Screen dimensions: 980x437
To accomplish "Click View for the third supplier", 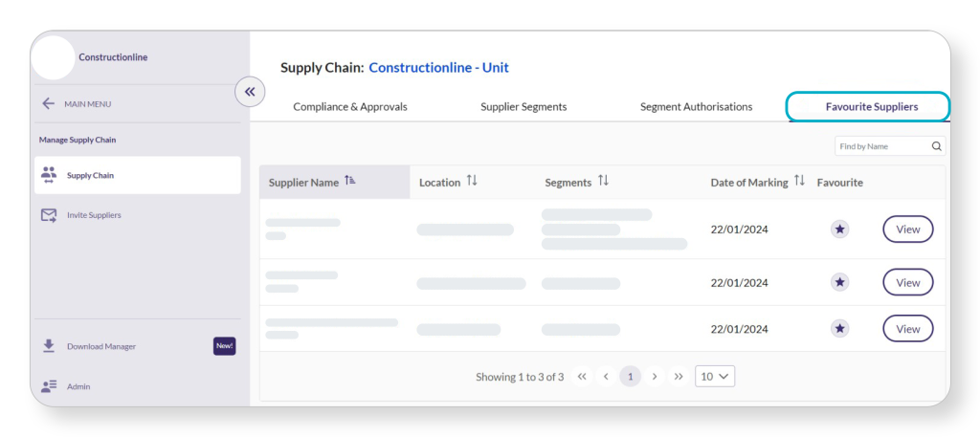I will point(907,329).
